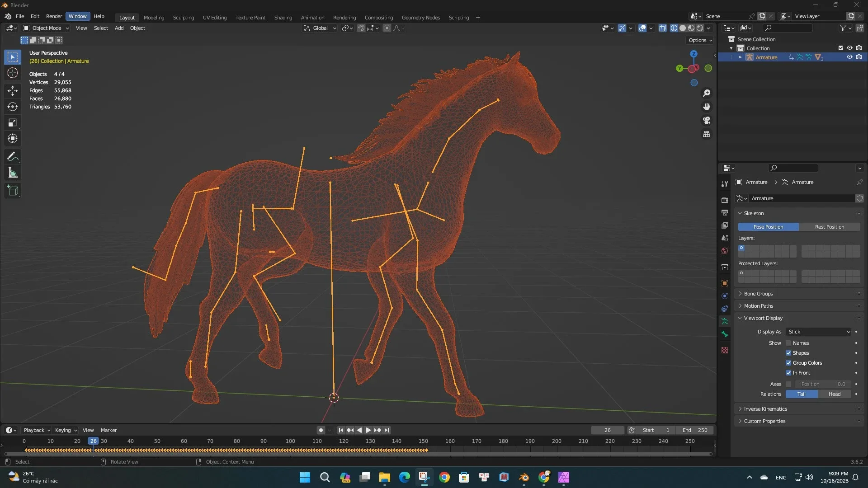Open the Render menu
This screenshot has height=488, width=868.
[x=54, y=16]
